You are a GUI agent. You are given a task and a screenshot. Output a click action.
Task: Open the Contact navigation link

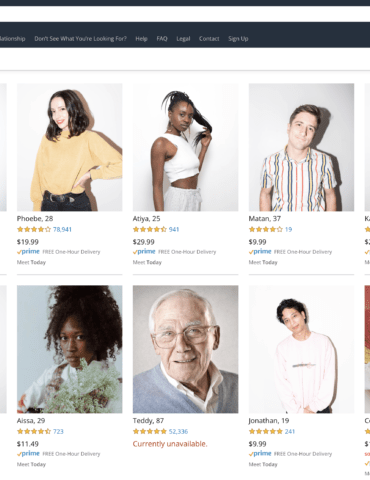(x=209, y=39)
